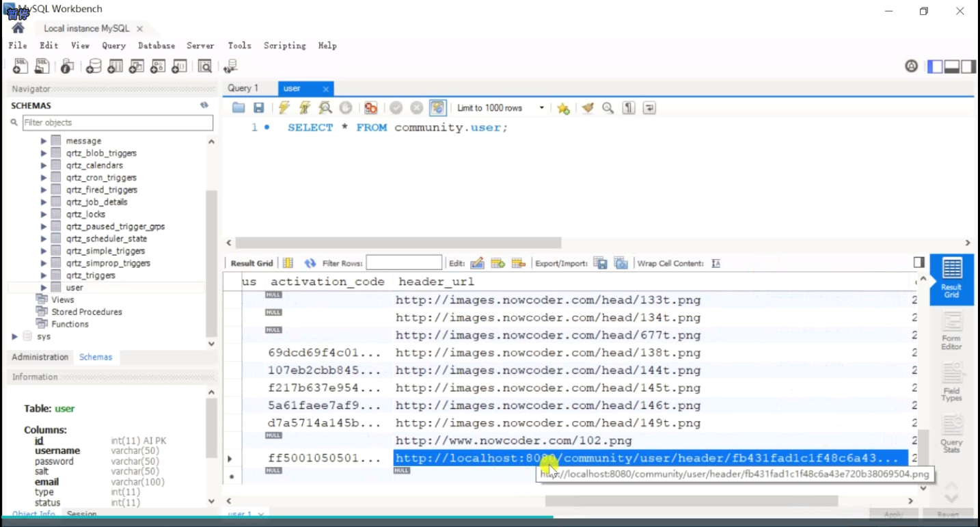980x527 pixels.
Task: Import records from external file icon
Action: 621,263
